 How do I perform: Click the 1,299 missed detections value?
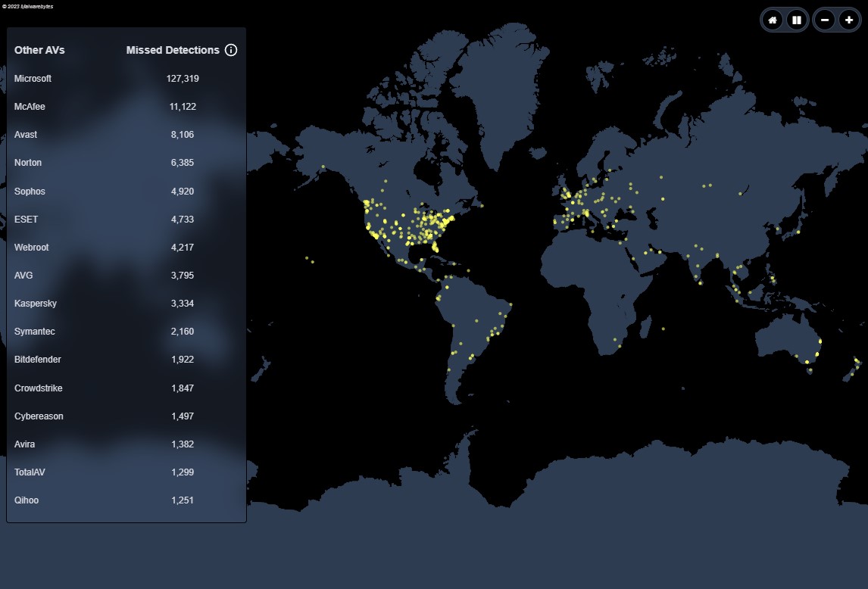click(183, 472)
